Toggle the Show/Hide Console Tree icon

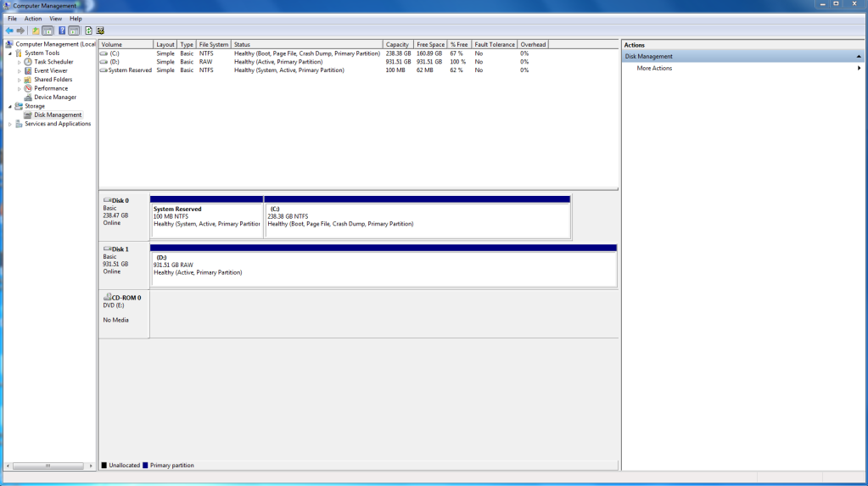coord(48,31)
